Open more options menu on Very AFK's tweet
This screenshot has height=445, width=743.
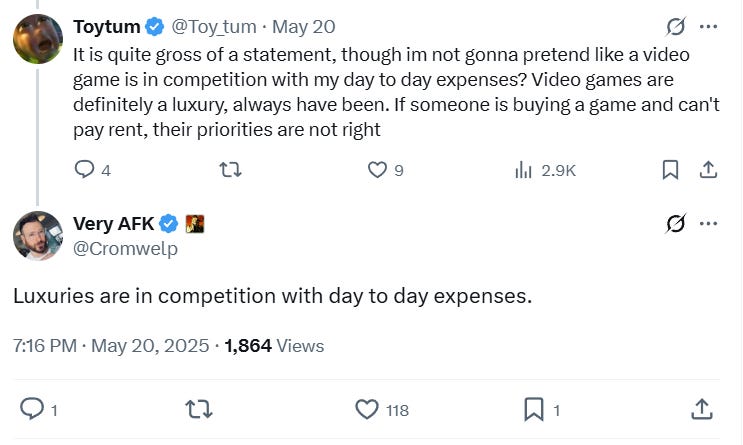click(x=708, y=224)
